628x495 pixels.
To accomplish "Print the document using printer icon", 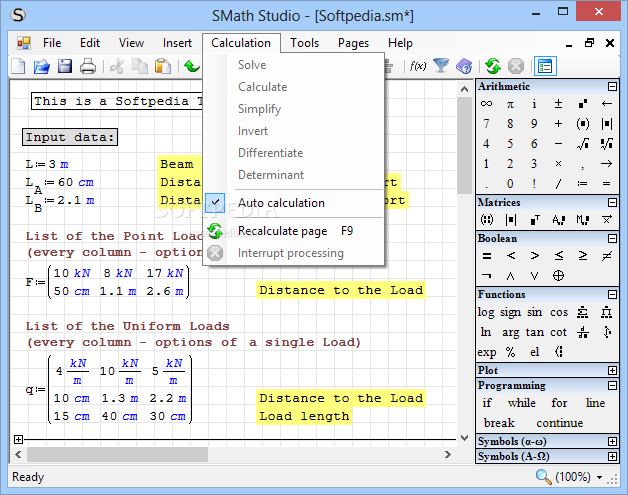I will click(88, 66).
